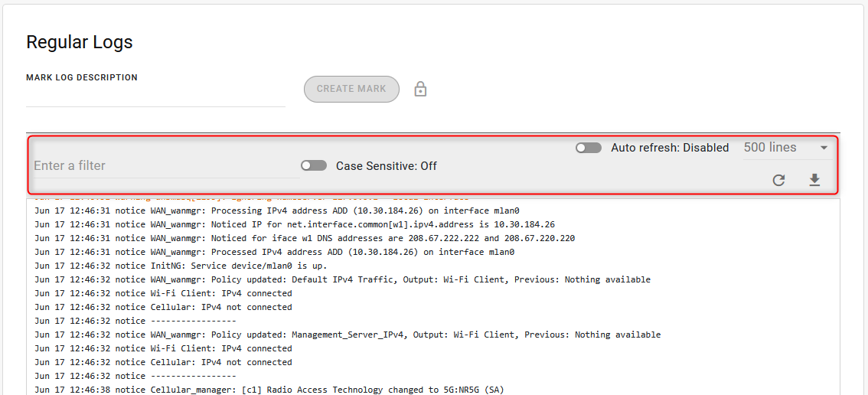Select the Processed IPv4 address ADD log line
This screenshot has height=395, width=868.
274,252
